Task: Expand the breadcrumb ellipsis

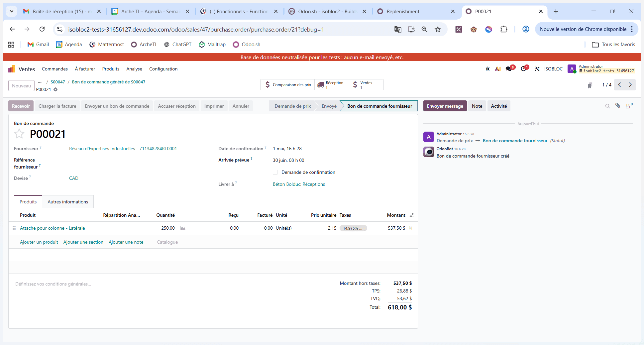Action: tap(40, 82)
